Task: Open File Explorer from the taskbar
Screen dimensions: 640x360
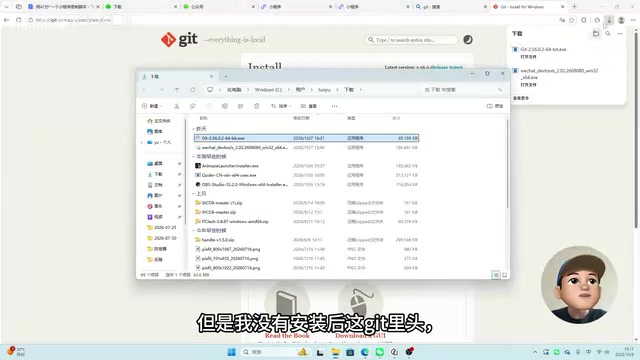Action: (336, 352)
